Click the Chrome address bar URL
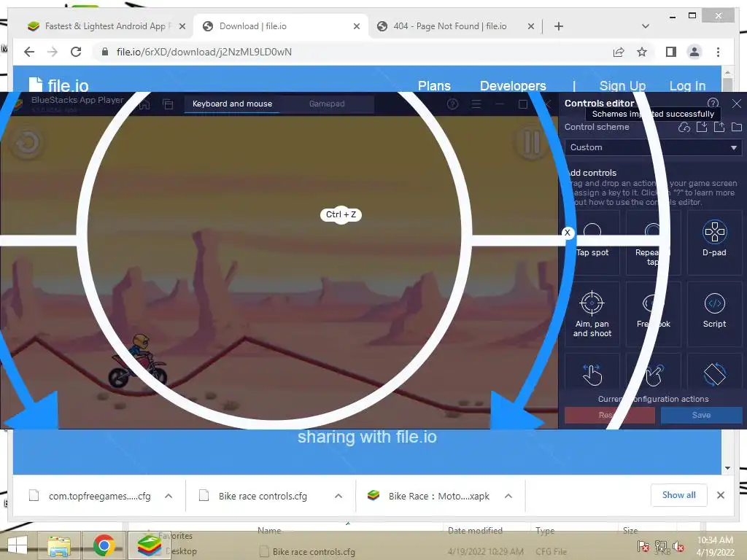This screenshot has width=747, height=560. (x=204, y=52)
